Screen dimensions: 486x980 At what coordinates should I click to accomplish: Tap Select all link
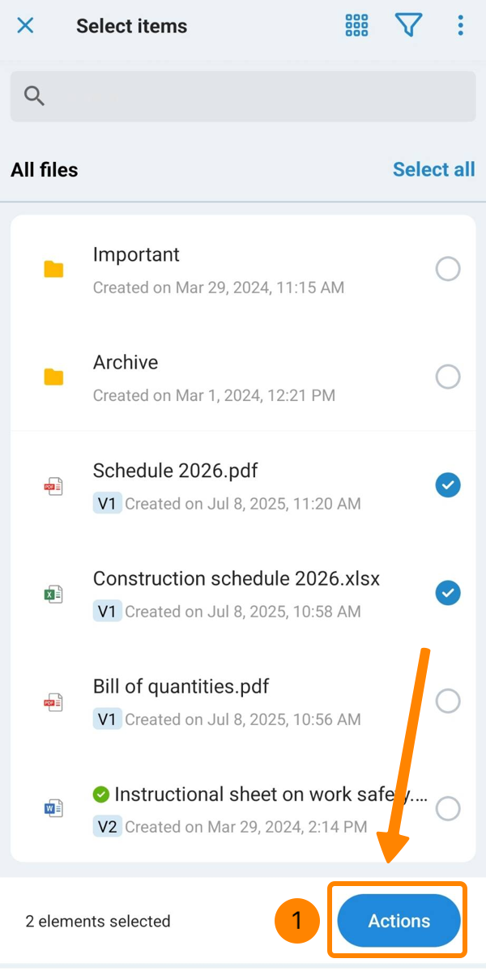tap(433, 169)
